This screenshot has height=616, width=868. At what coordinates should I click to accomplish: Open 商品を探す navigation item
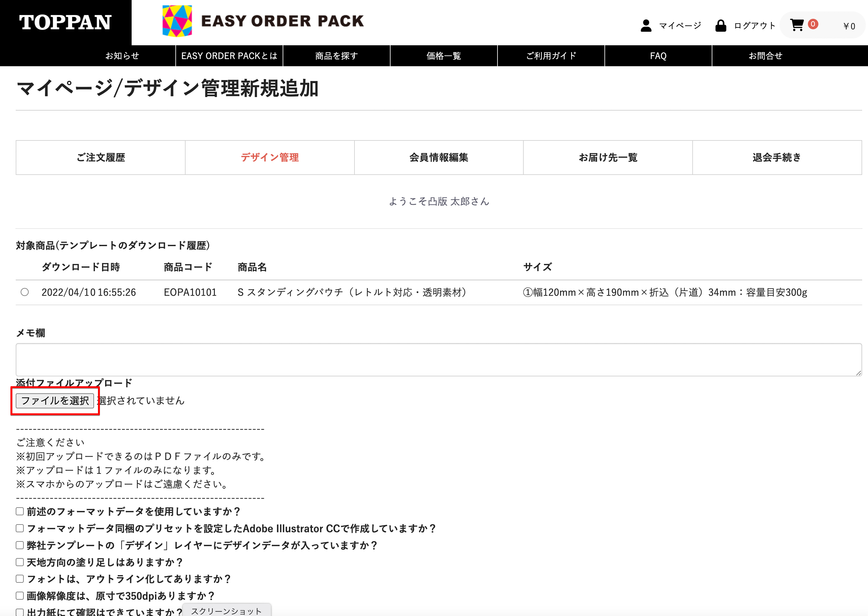click(336, 56)
